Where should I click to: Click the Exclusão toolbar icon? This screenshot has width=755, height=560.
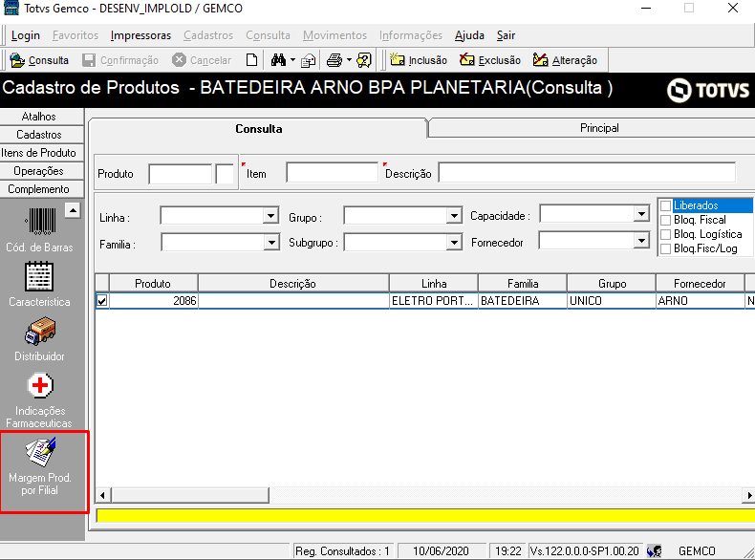click(x=466, y=60)
